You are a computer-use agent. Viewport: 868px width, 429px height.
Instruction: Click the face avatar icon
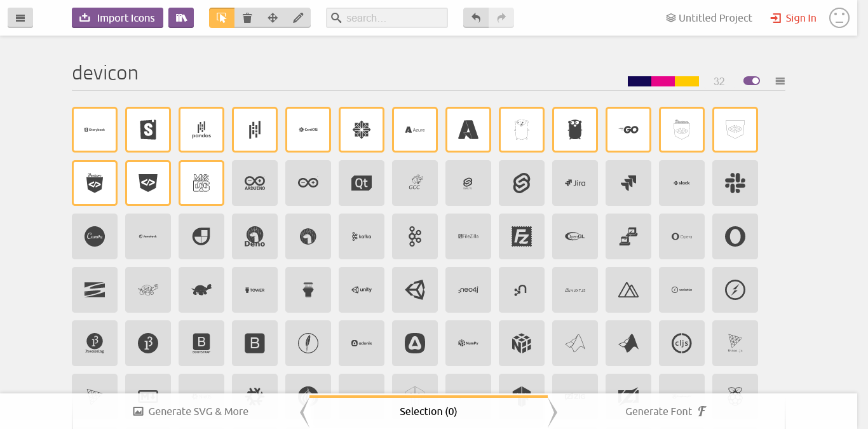[839, 18]
